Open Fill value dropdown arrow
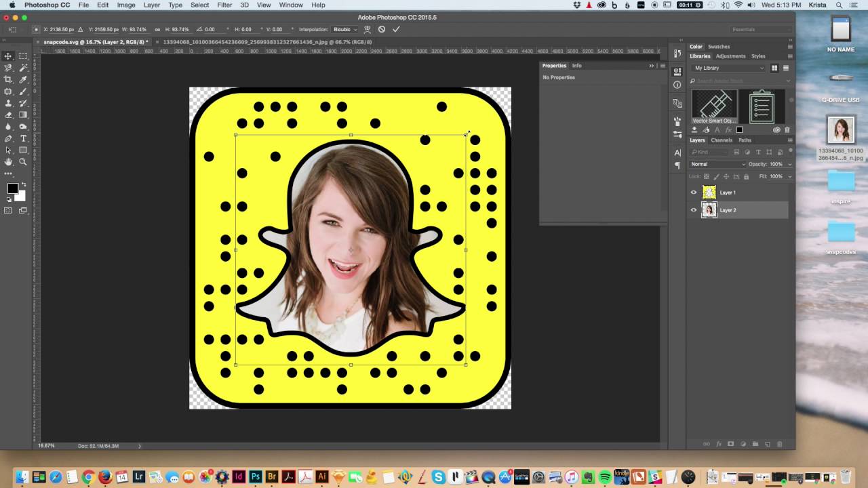The width and height of the screenshot is (868, 488). pyautogui.click(x=790, y=176)
